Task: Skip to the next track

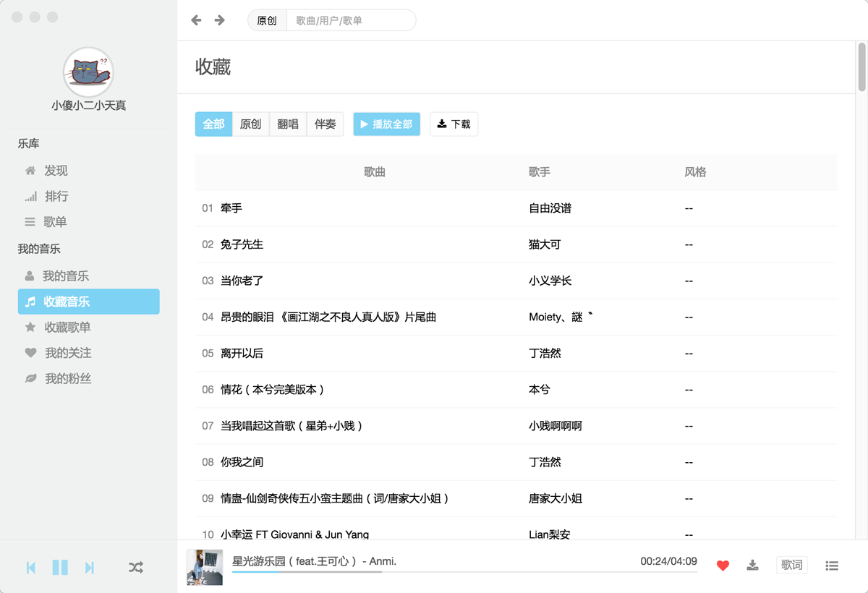Action: 90,568
